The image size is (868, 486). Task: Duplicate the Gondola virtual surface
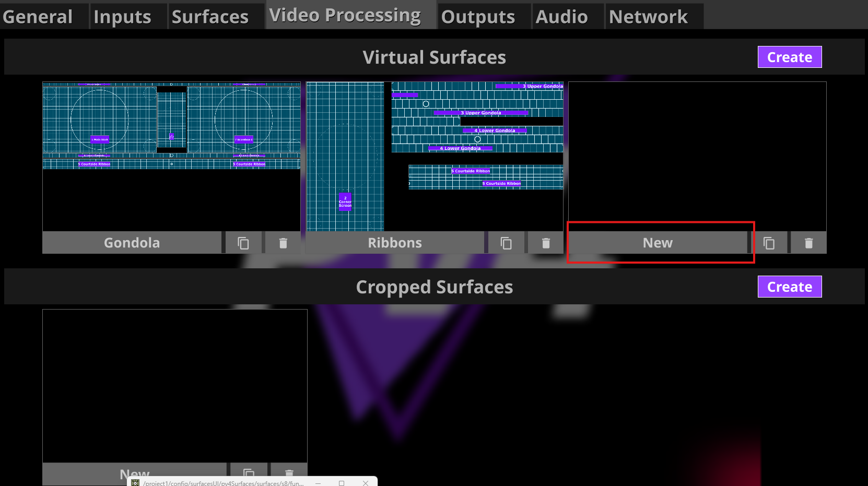click(243, 243)
